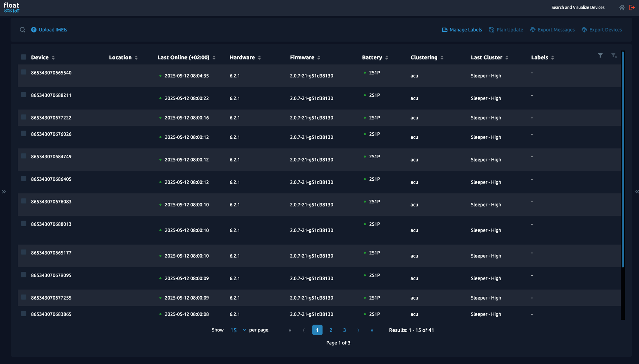Go to next page arrow
The width and height of the screenshot is (639, 364).
[358, 330]
